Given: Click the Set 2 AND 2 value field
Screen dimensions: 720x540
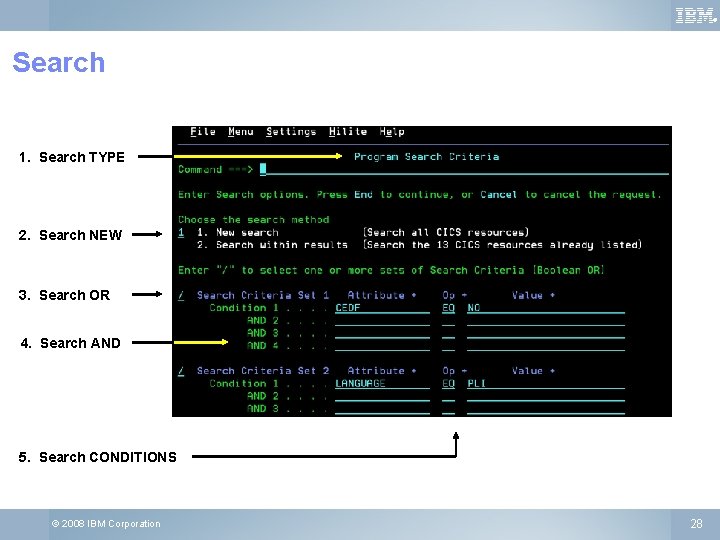Looking at the screenshot, I should (546, 396).
